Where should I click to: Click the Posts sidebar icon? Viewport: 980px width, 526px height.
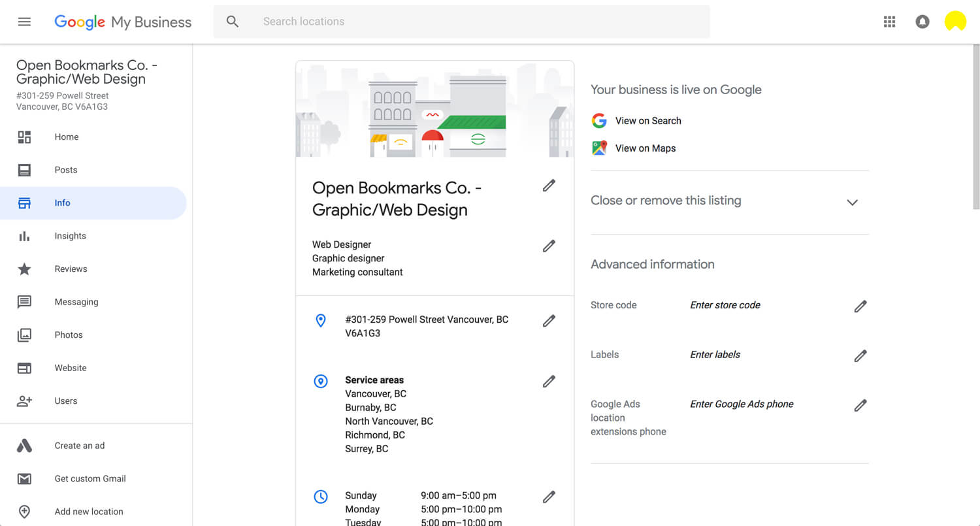coord(24,170)
